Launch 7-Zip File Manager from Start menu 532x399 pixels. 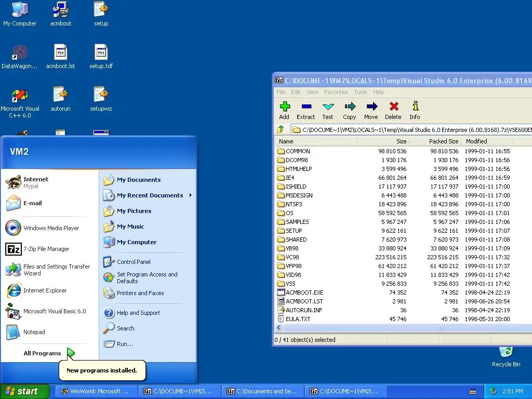click(x=50, y=249)
